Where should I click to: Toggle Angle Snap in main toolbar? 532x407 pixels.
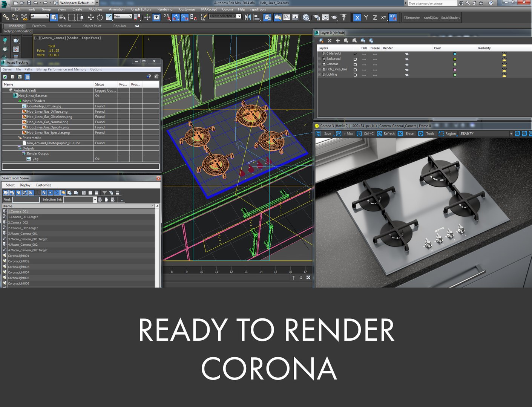(x=176, y=17)
